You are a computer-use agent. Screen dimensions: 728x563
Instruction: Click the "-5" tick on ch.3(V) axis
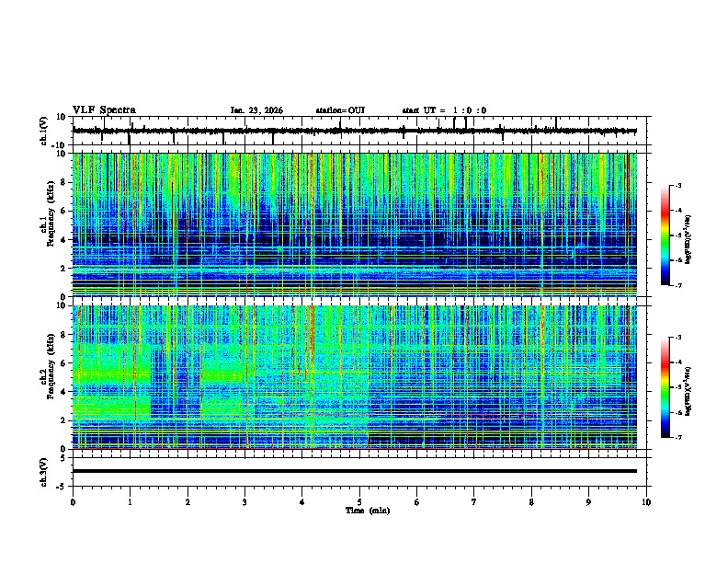coord(62,487)
